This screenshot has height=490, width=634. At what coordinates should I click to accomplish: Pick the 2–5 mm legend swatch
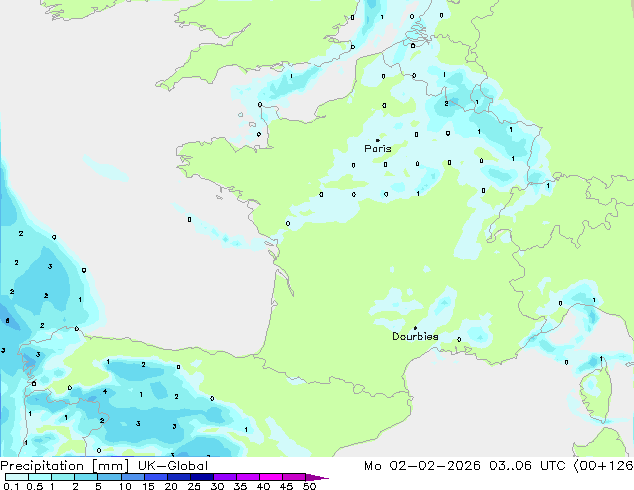coord(86,477)
